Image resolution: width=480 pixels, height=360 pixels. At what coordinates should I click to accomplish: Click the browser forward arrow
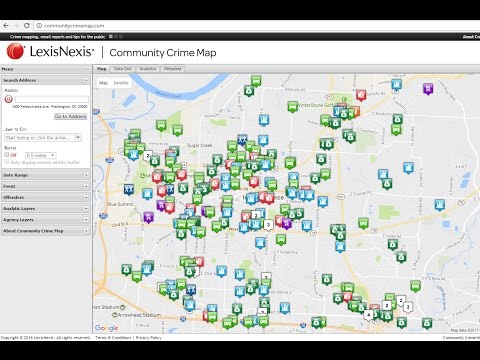point(16,26)
